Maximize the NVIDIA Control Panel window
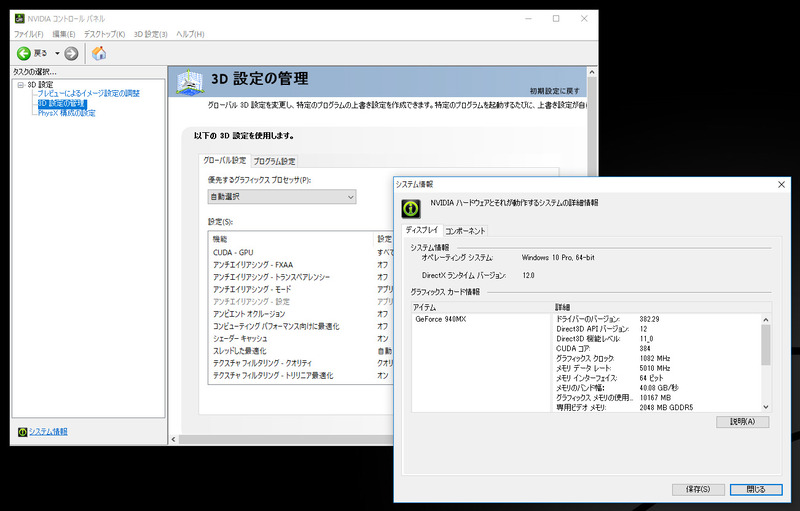This screenshot has height=511, width=800. (x=556, y=19)
